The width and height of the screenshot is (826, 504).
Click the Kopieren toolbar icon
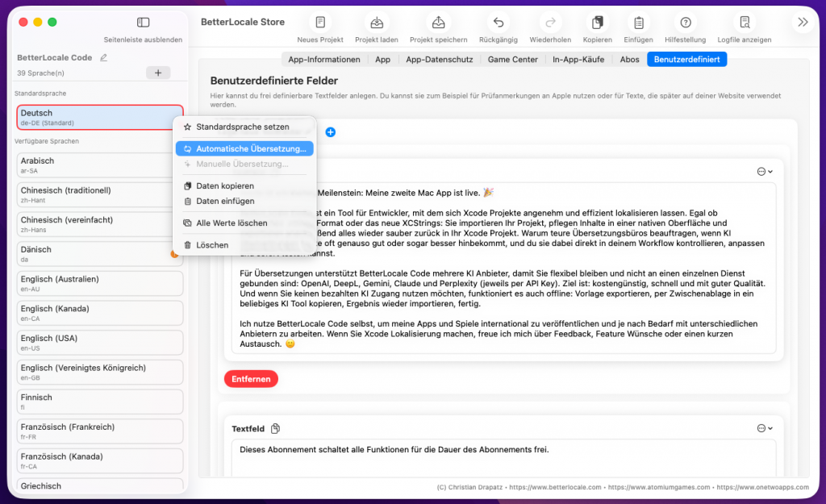[598, 23]
